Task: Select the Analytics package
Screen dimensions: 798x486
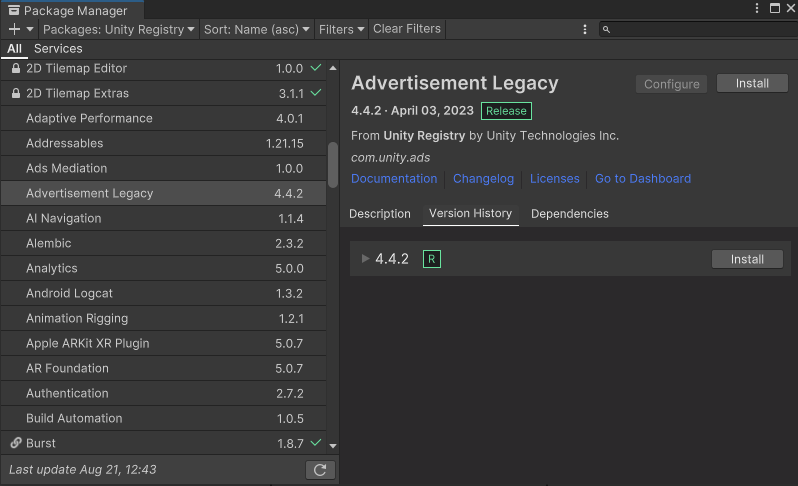Action: point(163,268)
